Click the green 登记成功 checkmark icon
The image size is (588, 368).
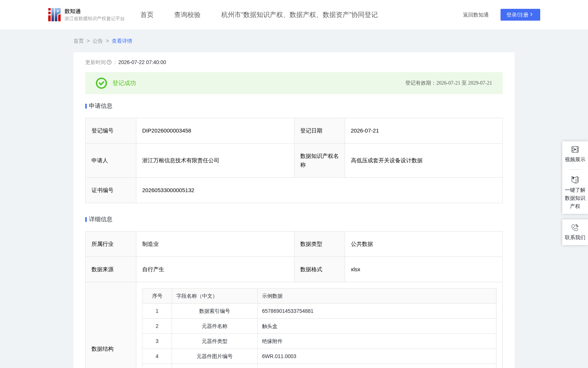click(101, 83)
